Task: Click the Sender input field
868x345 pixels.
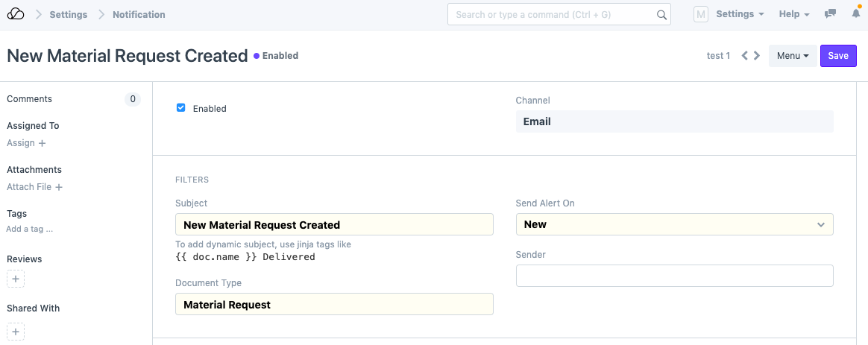Action: coord(674,276)
